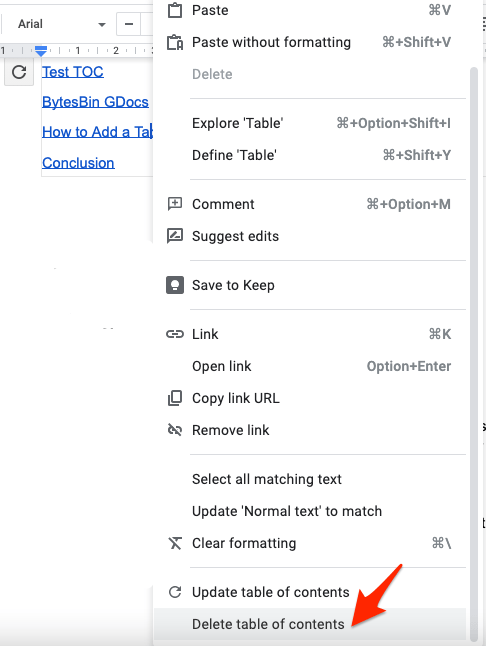Click the refresh table of contents icon beside Test TOC
The width and height of the screenshot is (486, 646).
coord(19,72)
